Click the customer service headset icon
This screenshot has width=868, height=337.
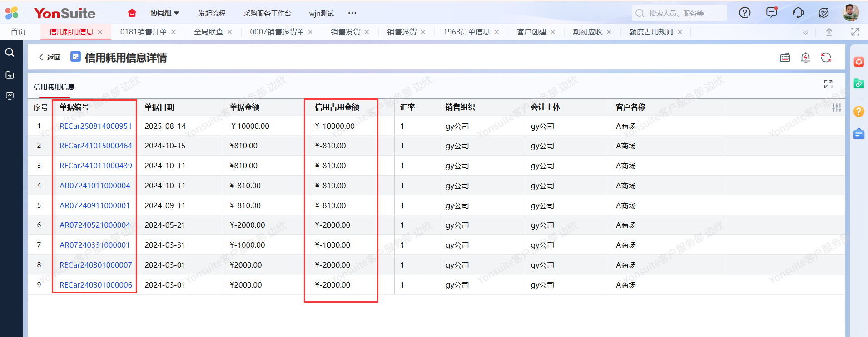pyautogui.click(x=798, y=13)
